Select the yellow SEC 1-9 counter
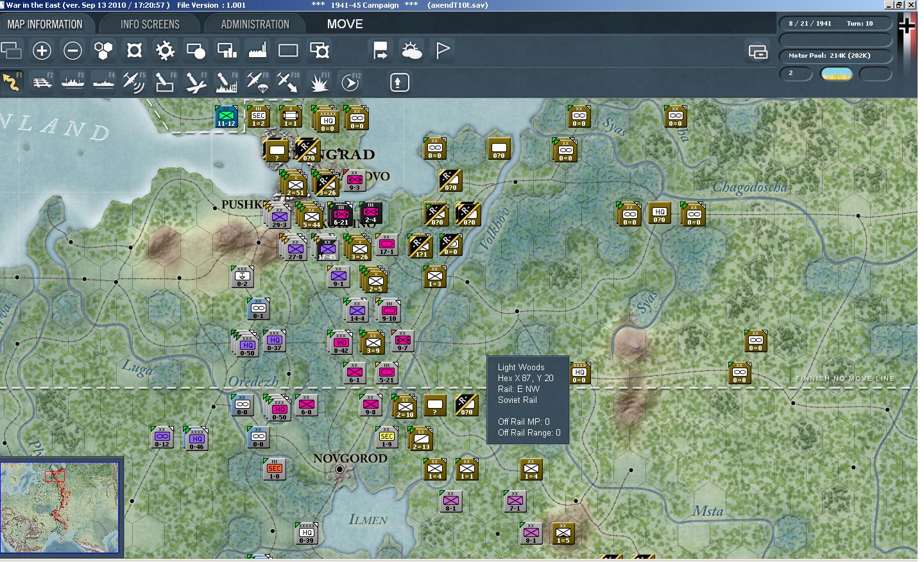This screenshot has height=562, width=924. click(x=386, y=437)
